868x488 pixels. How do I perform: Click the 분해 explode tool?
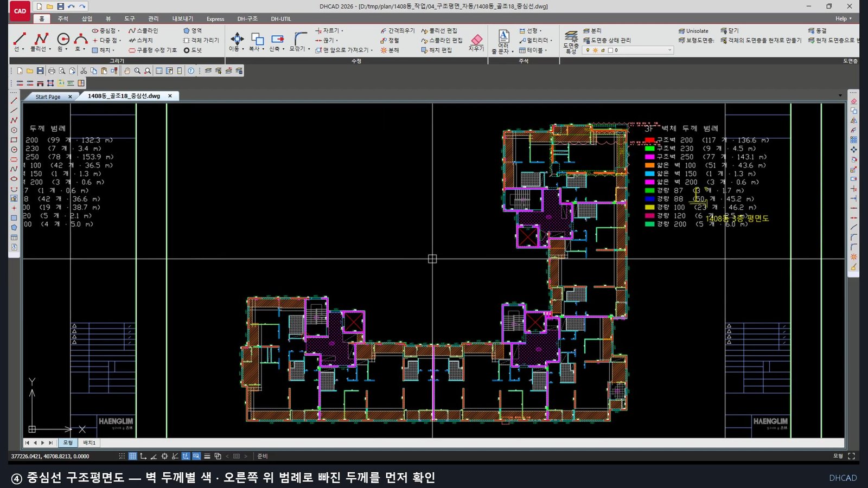click(390, 50)
